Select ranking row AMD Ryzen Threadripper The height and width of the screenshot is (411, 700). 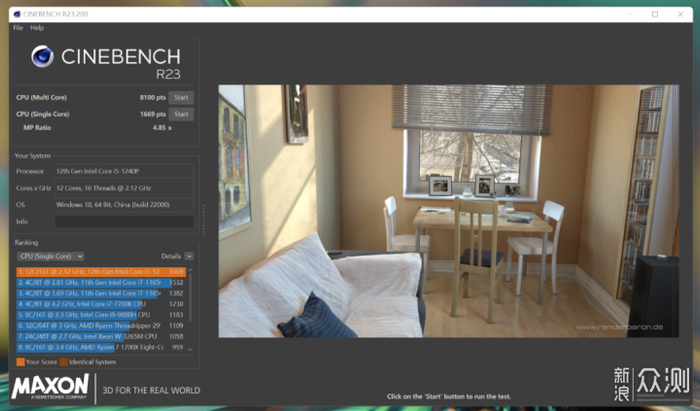tap(101, 326)
